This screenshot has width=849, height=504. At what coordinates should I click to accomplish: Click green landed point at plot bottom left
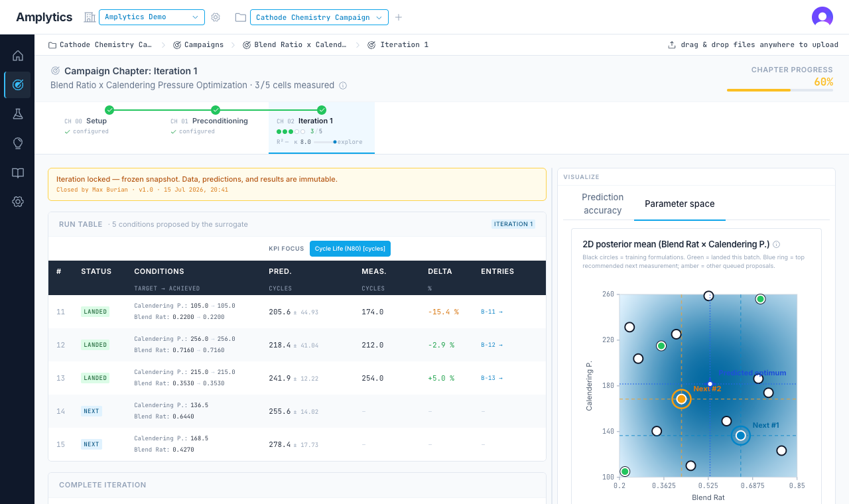click(x=625, y=472)
